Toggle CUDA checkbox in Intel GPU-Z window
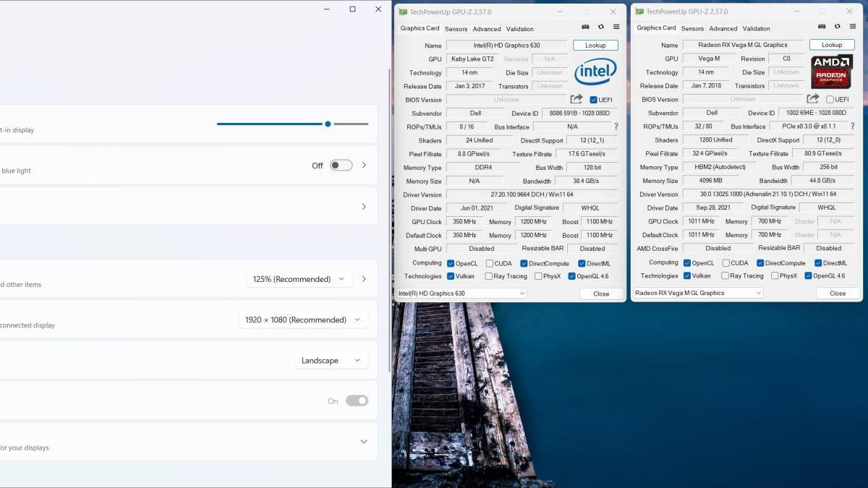Image resolution: width=868 pixels, height=488 pixels. tap(490, 264)
